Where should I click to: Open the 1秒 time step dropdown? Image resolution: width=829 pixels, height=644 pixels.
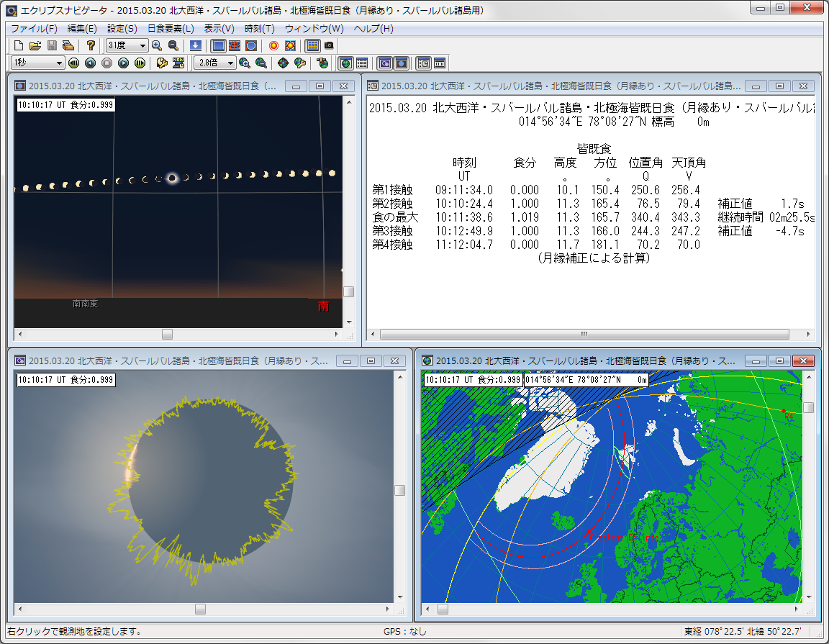[59, 63]
